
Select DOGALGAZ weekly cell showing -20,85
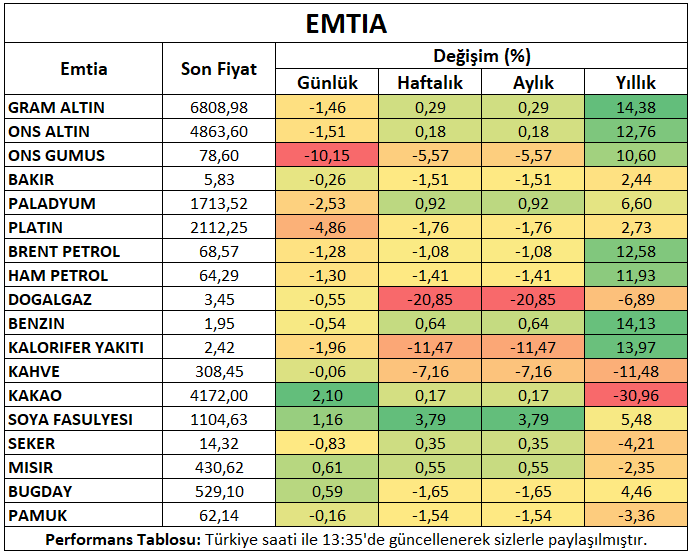(430, 299)
